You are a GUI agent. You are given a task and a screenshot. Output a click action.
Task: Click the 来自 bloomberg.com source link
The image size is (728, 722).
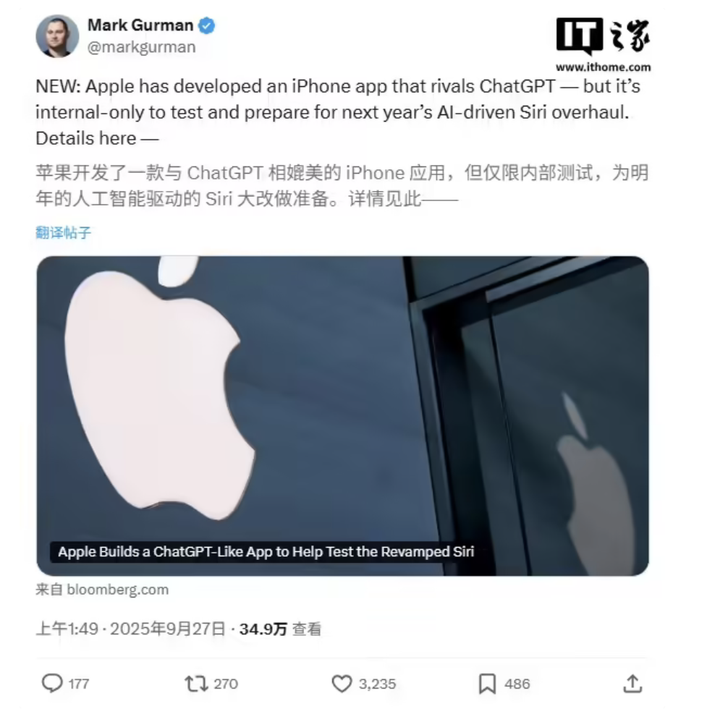(x=102, y=590)
